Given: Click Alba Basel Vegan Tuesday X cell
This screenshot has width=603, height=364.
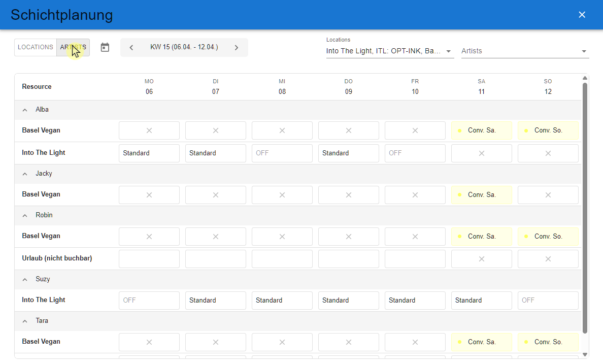Looking at the screenshot, I should 216,130.
